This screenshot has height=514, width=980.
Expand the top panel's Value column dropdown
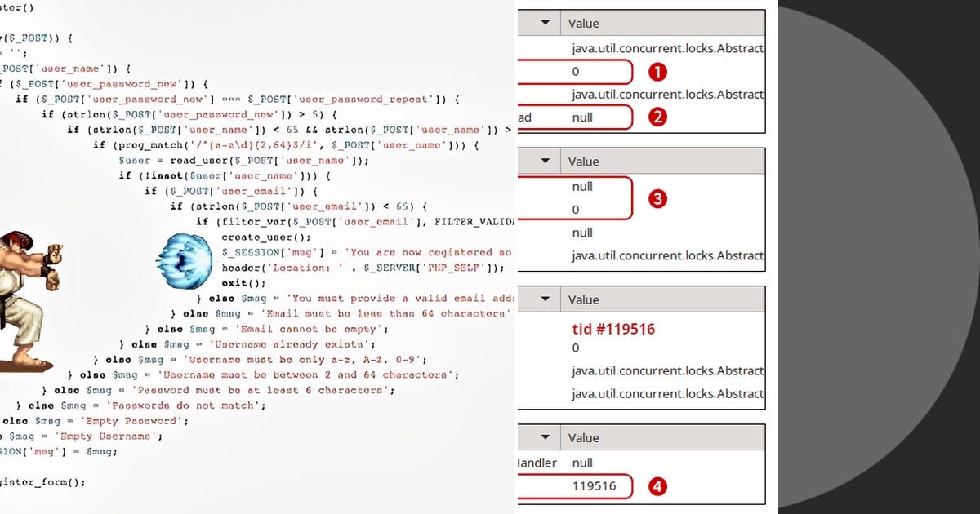(x=546, y=23)
